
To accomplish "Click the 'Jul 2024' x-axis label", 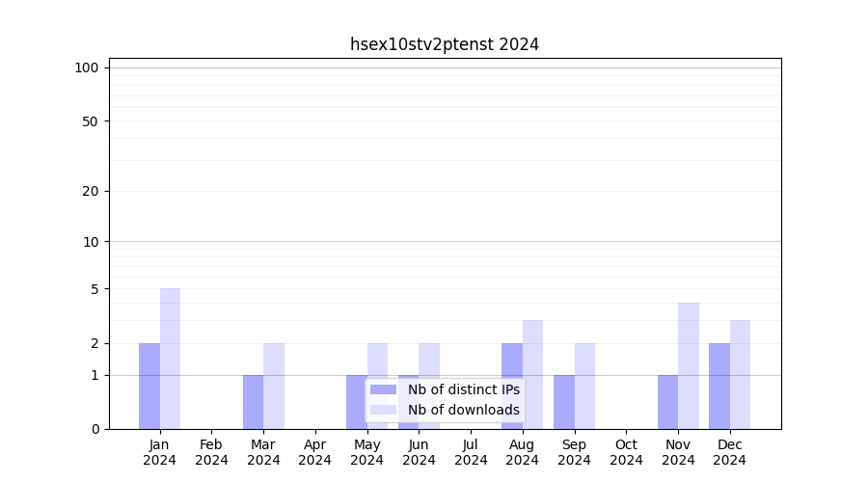I will pyautogui.click(x=471, y=452).
